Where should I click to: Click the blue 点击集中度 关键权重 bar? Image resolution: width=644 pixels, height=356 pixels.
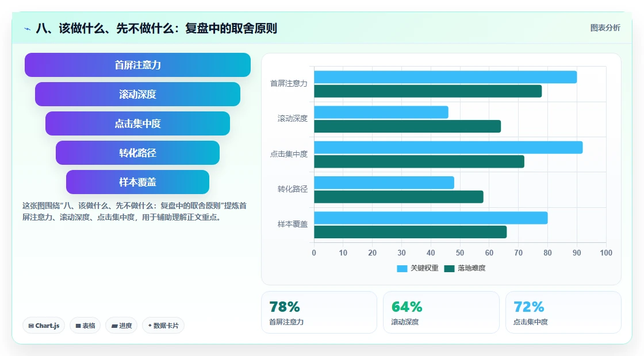448,148
